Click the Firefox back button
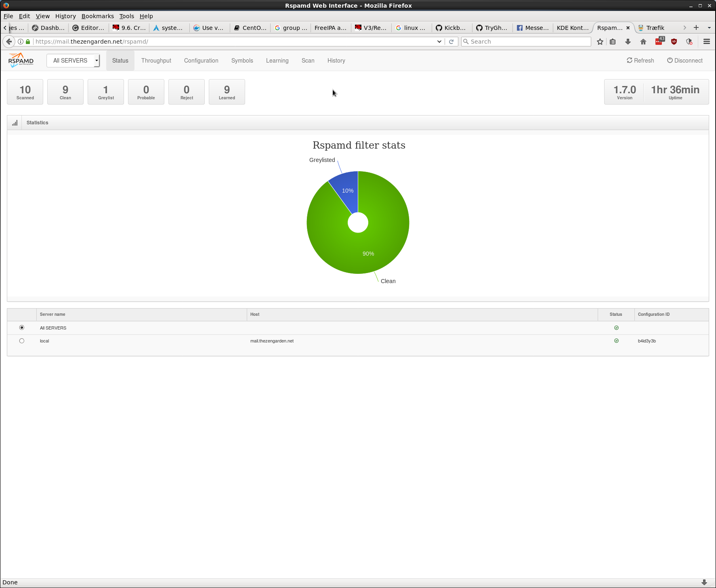Screen dimensions: 716x588 (x=9, y=42)
